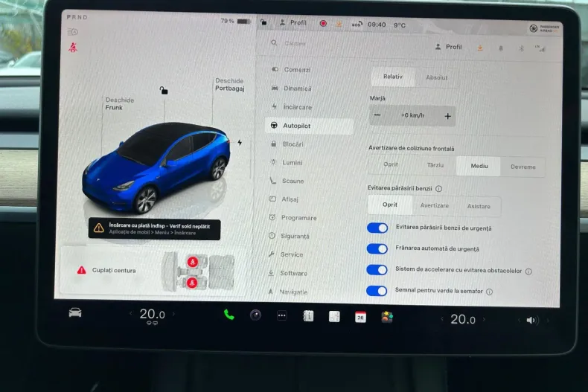
Task: Open the Scaune menu
Action: (309, 181)
